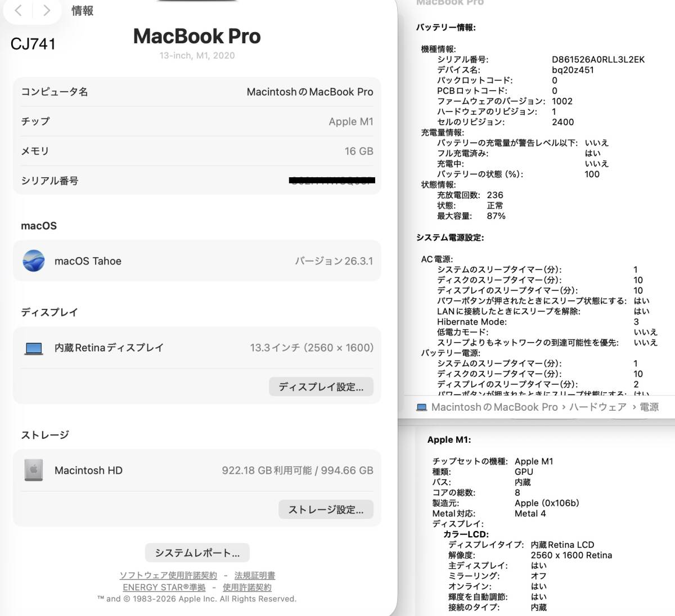This screenshot has height=616, width=675.
Task: Select 'ハードウェア' in the path bar
Action: (597, 407)
